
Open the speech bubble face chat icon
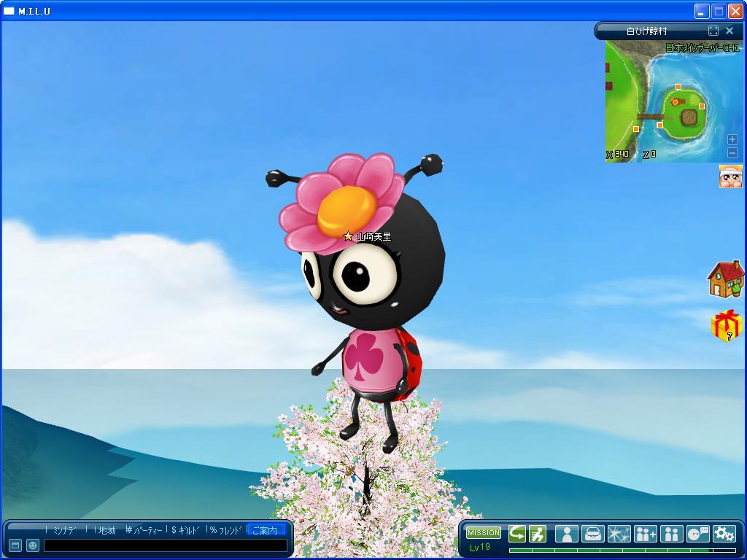coord(697,534)
